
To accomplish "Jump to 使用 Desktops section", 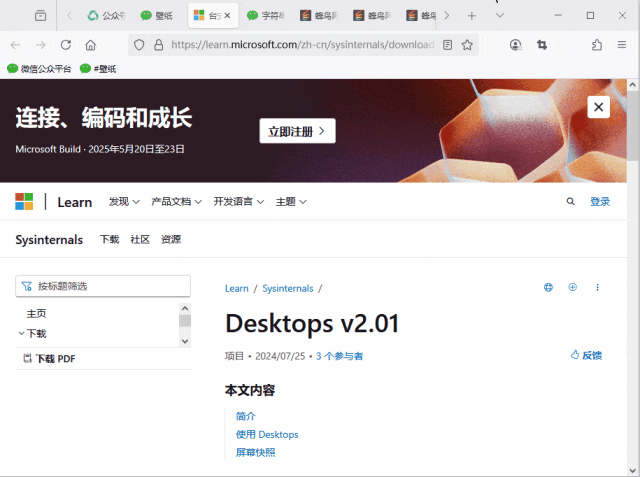I will pyautogui.click(x=267, y=435).
